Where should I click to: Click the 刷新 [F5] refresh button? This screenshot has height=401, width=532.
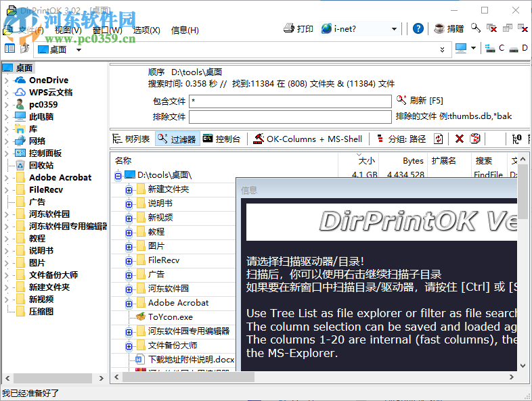(x=420, y=100)
